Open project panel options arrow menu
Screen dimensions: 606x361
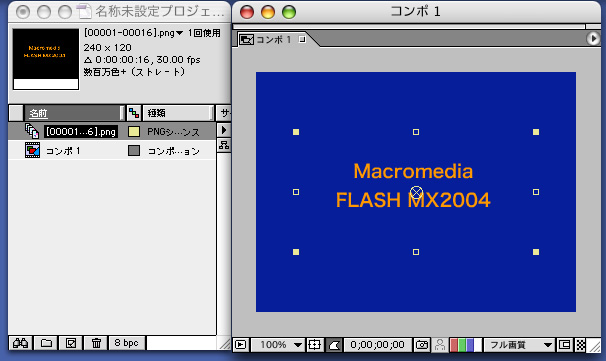tap(224, 130)
